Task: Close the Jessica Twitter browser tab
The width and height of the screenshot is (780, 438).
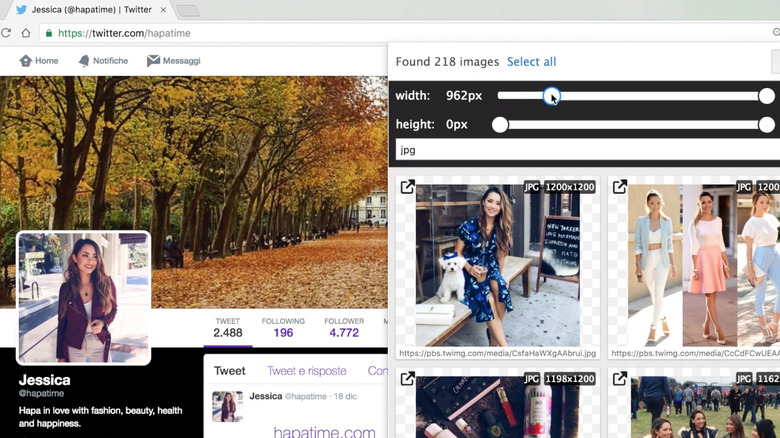Action: [164, 10]
